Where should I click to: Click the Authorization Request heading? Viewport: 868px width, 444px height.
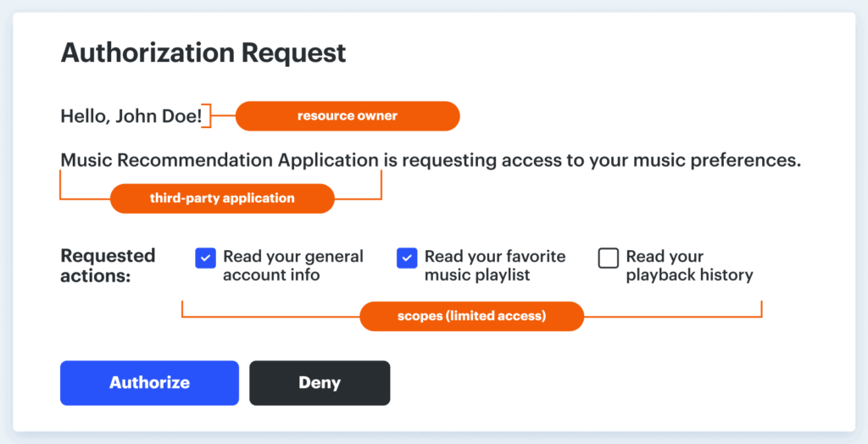click(x=203, y=53)
